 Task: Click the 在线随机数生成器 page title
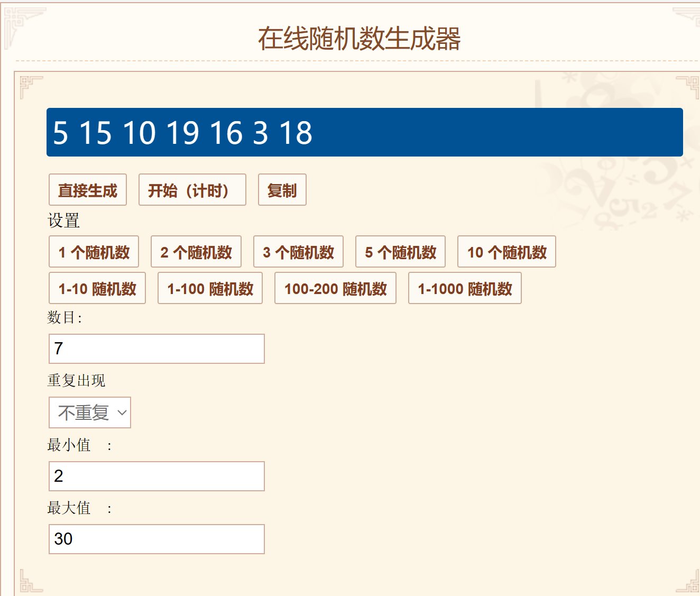click(360, 39)
